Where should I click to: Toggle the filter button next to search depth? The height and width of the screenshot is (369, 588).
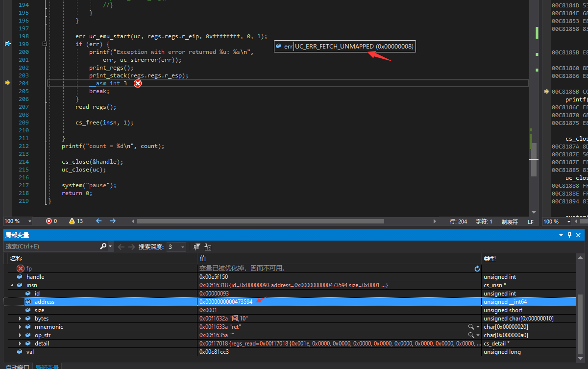pyautogui.click(x=196, y=246)
